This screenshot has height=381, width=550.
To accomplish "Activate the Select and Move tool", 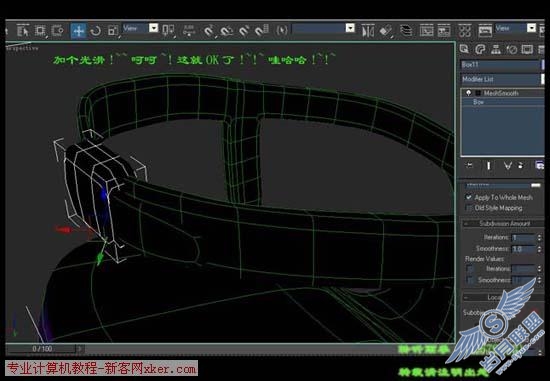I will pos(79,31).
